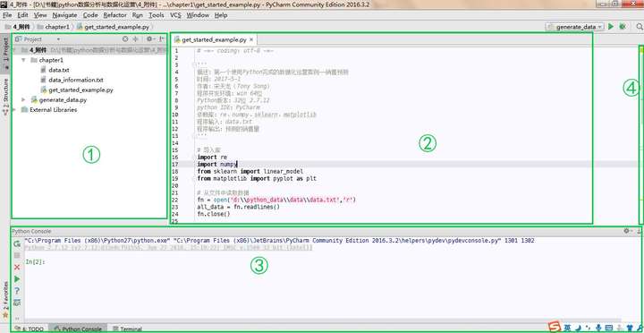Open the Edit menu
The height and width of the screenshot is (333, 644).
pyautogui.click(x=22, y=15)
